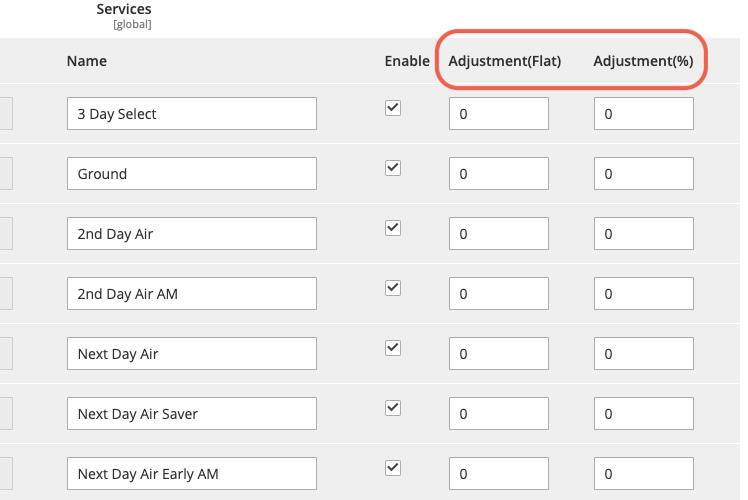The width and height of the screenshot is (748, 500).
Task: Select flat adjustment for Next Day Air Saver
Action: click(498, 414)
